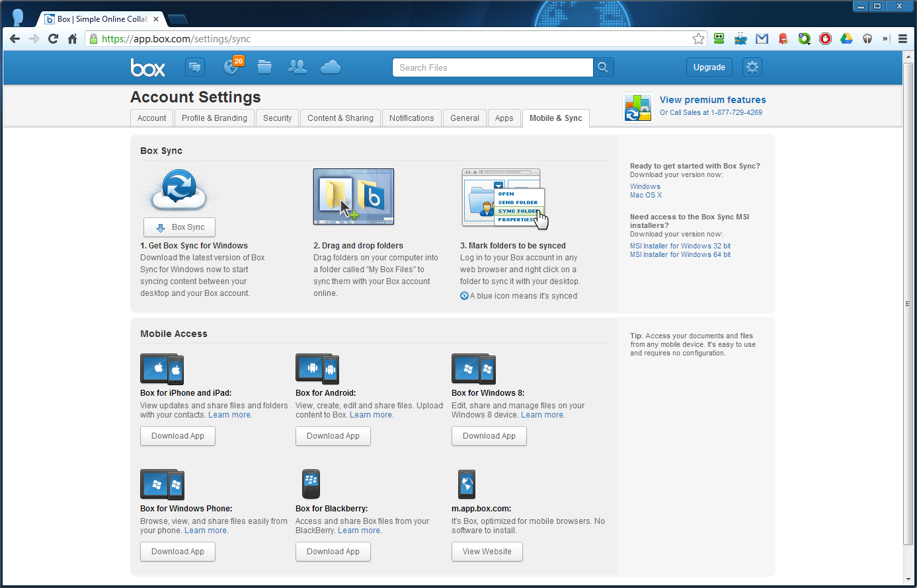Open the gear settings dropdown
The image size is (917, 588).
[752, 67]
